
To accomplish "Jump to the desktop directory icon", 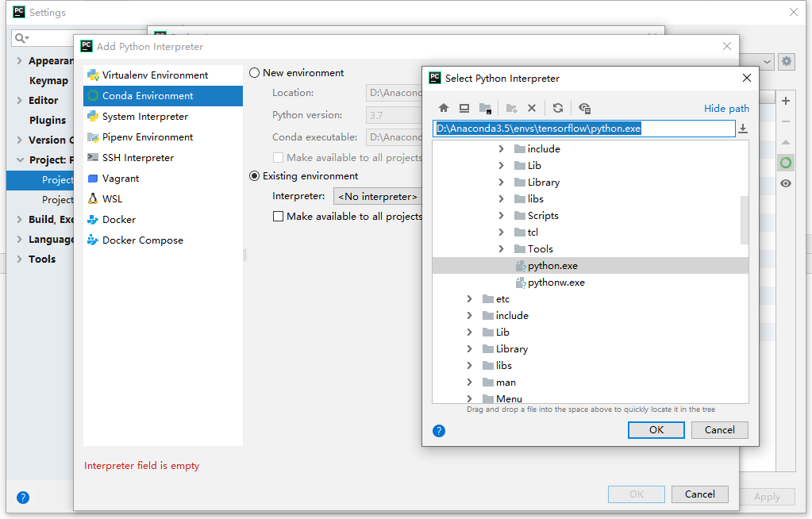I will click(x=464, y=108).
